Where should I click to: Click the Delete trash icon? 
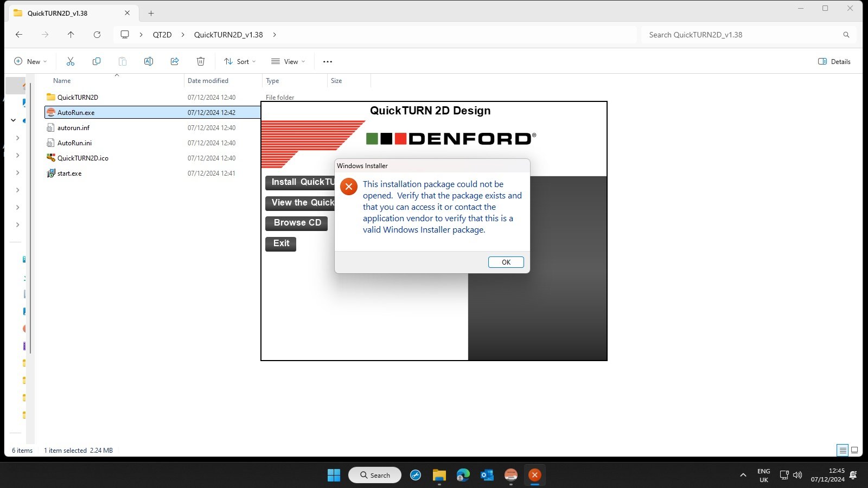[201, 61]
